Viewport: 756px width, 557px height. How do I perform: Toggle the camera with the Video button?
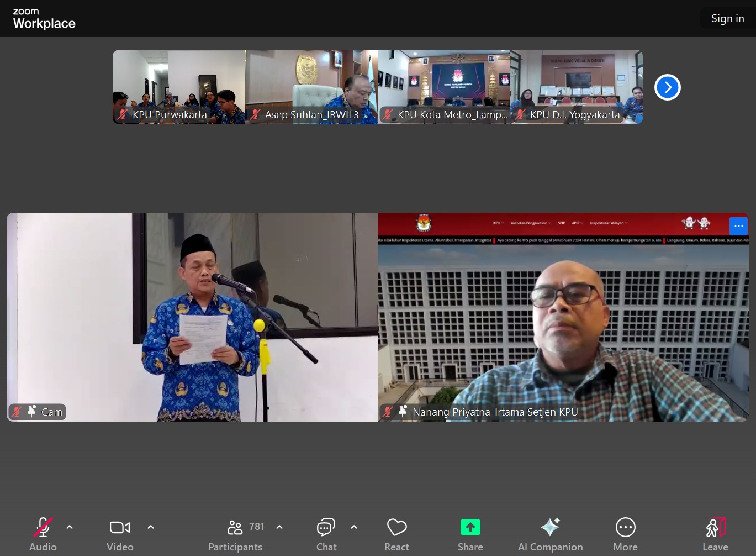120,534
